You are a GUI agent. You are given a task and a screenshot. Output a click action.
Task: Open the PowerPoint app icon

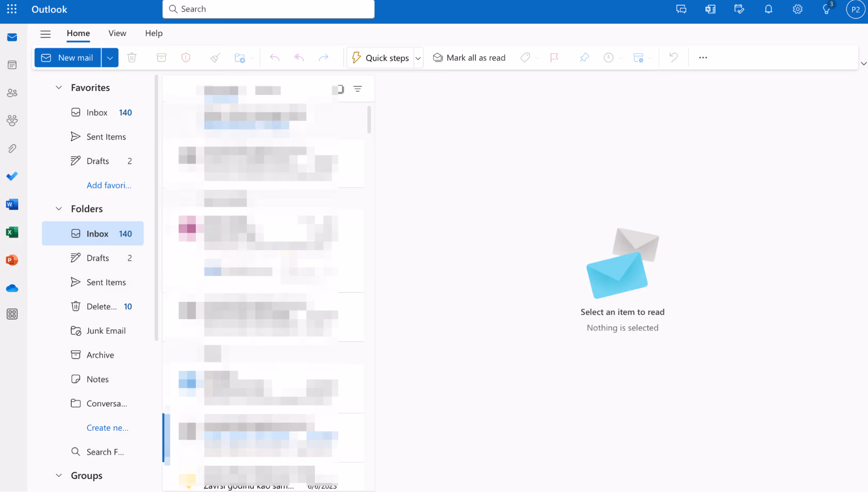click(12, 260)
